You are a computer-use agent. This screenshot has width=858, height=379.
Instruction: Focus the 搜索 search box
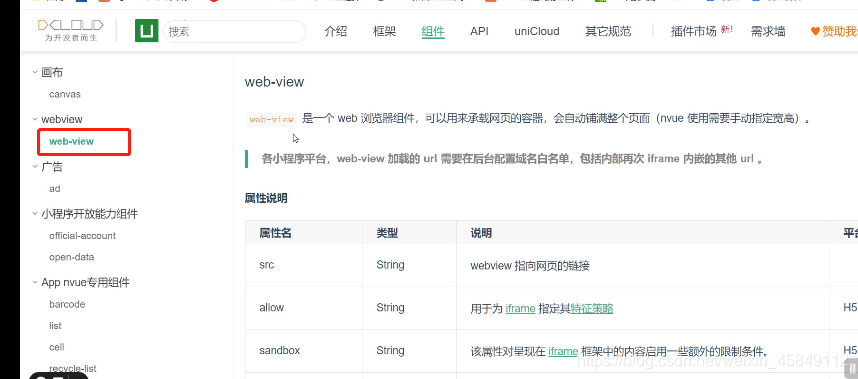pyautogui.click(x=234, y=32)
